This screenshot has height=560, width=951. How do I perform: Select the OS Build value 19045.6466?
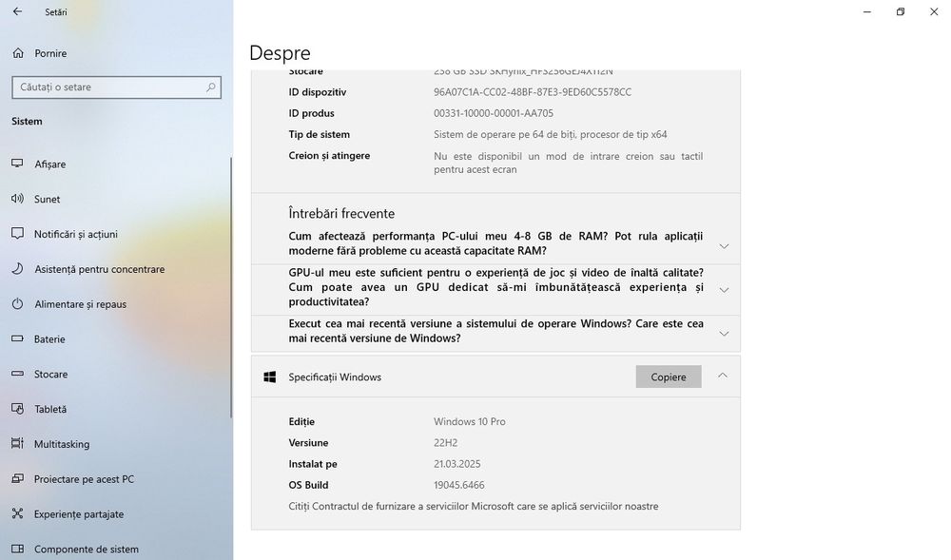459,485
